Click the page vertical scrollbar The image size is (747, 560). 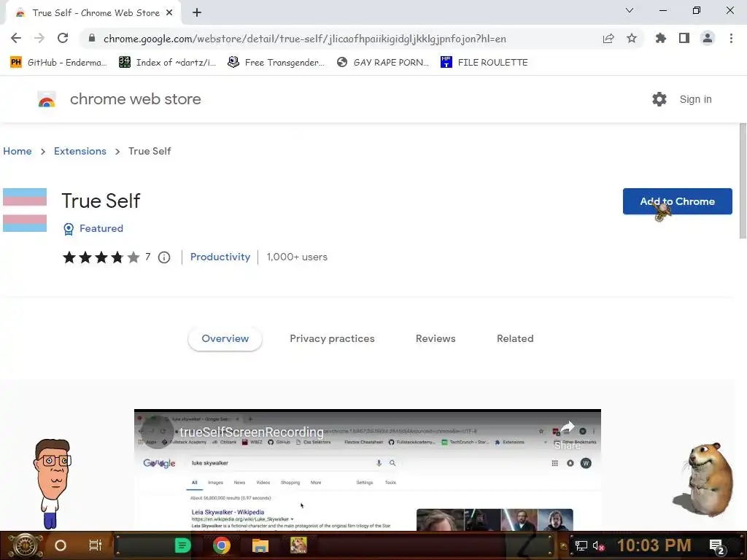[x=743, y=181]
